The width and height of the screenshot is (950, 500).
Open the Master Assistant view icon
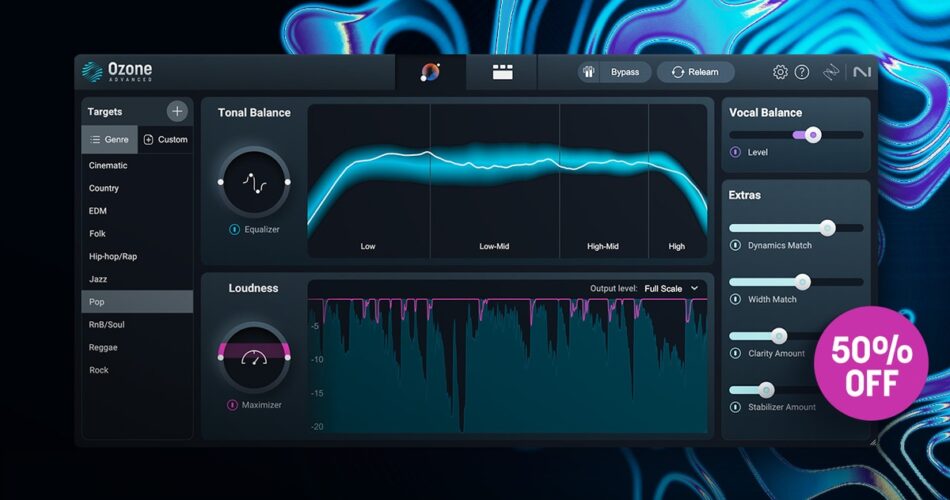click(x=430, y=72)
